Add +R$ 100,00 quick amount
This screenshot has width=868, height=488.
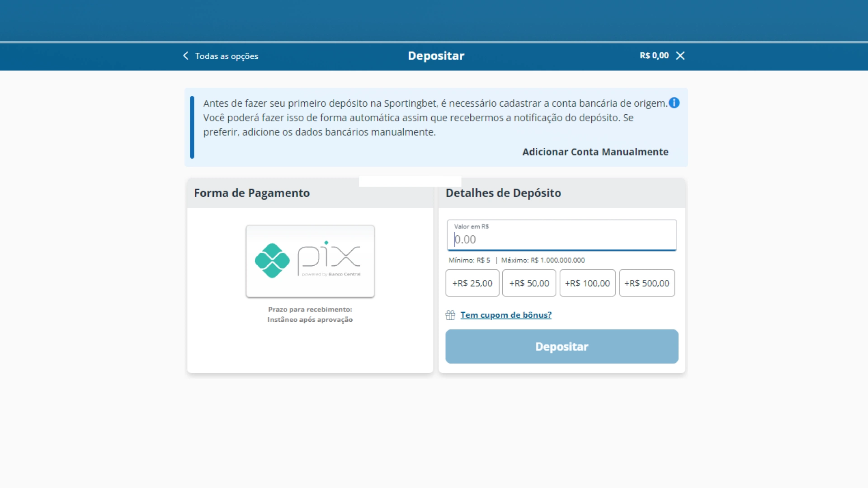tap(587, 283)
